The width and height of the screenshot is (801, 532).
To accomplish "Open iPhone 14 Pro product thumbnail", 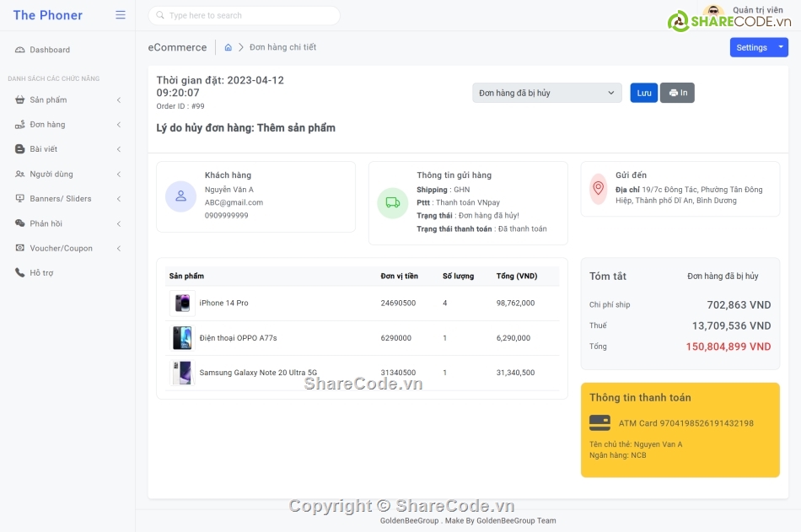I will pos(182,303).
